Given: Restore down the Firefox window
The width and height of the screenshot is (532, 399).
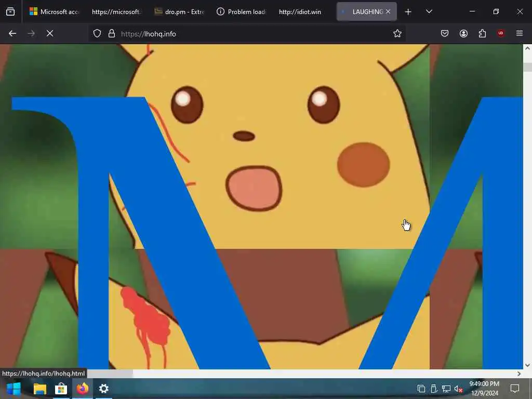Looking at the screenshot, I should tap(496, 11).
